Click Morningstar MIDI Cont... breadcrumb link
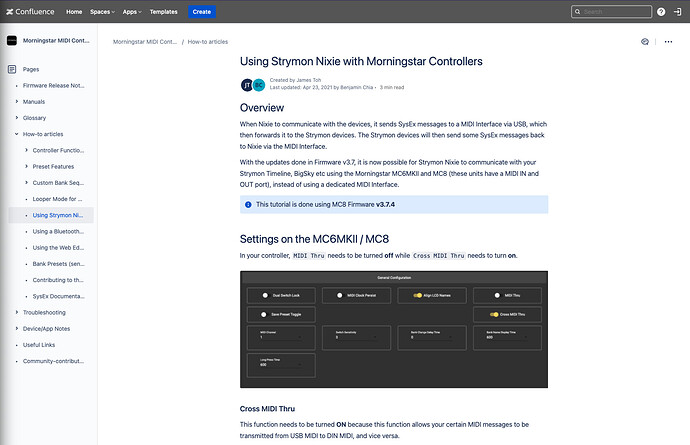The image size is (690, 445). pos(145,42)
